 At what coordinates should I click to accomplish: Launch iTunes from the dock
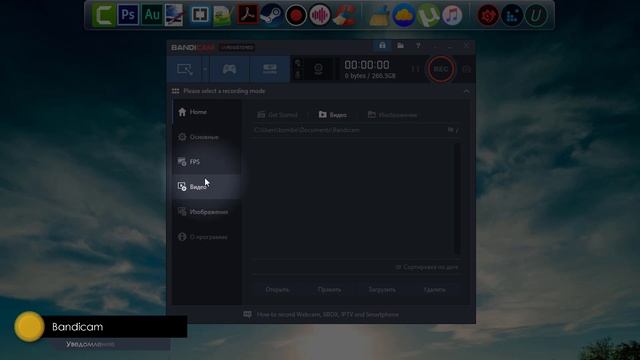[x=452, y=16]
